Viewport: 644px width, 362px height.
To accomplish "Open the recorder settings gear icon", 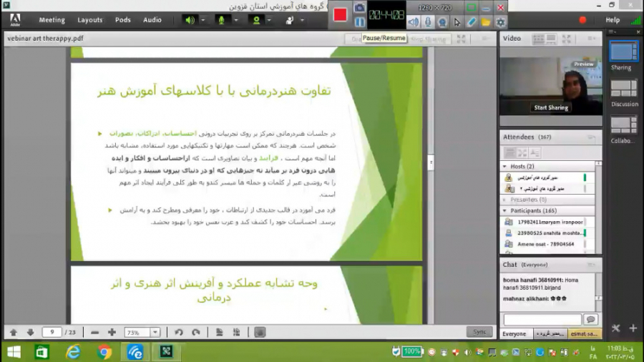I will click(x=500, y=22).
